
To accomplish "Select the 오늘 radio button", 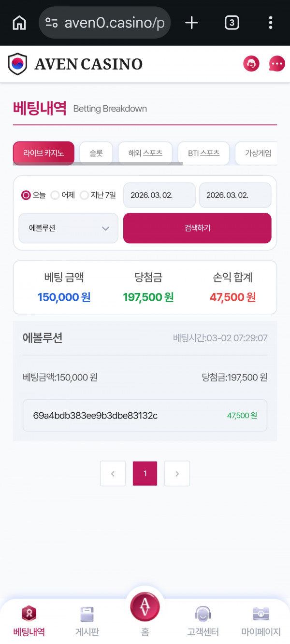I will point(25,195).
